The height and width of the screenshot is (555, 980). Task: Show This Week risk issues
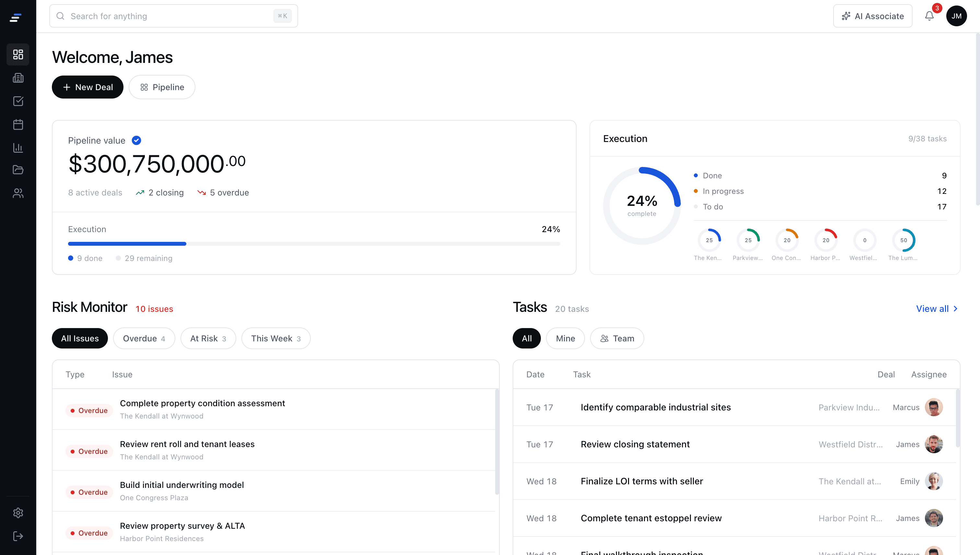coord(275,338)
